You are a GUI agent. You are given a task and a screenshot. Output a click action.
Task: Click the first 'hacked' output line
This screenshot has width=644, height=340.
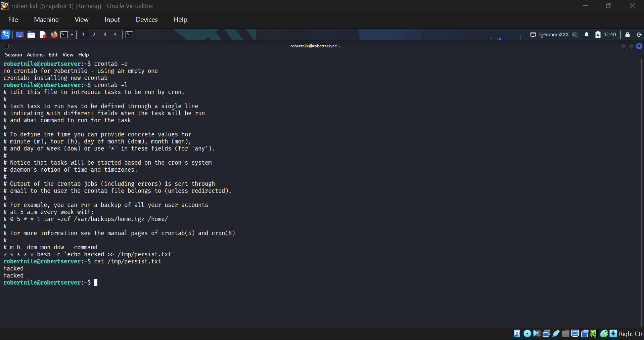pyautogui.click(x=13, y=268)
